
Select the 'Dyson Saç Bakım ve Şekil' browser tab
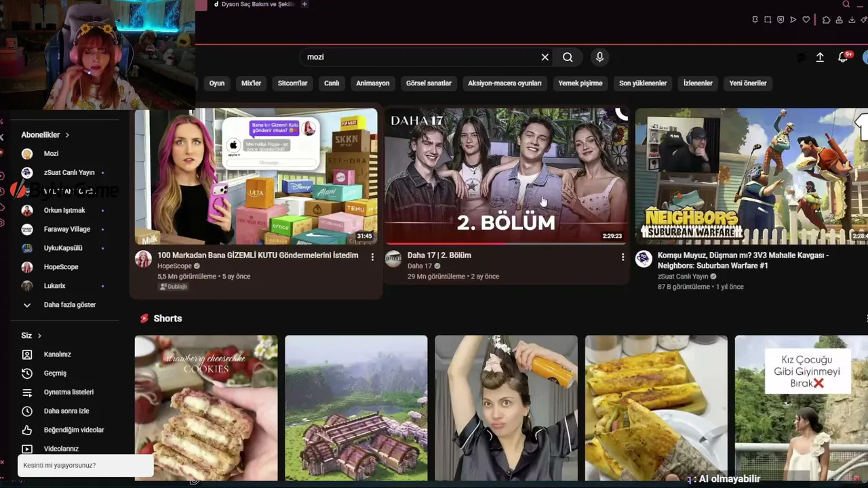pyautogui.click(x=254, y=4)
